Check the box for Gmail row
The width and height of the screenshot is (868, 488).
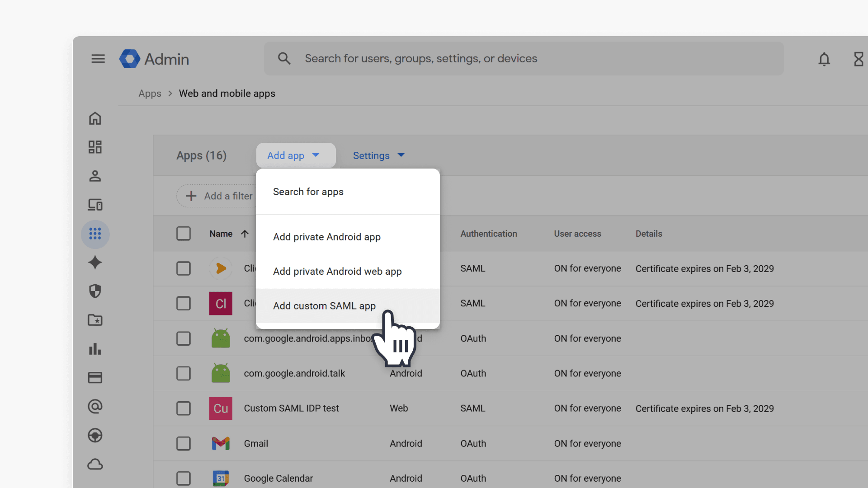pyautogui.click(x=184, y=443)
